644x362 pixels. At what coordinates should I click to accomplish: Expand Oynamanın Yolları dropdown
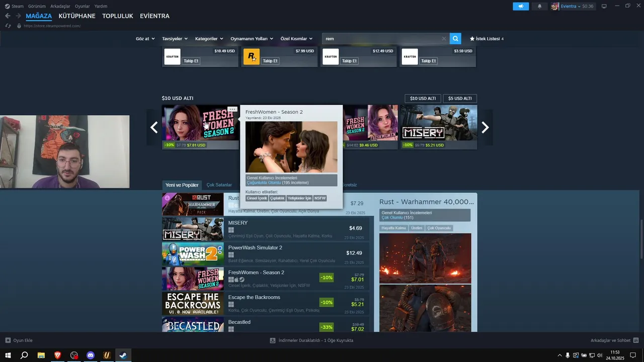[252, 39]
